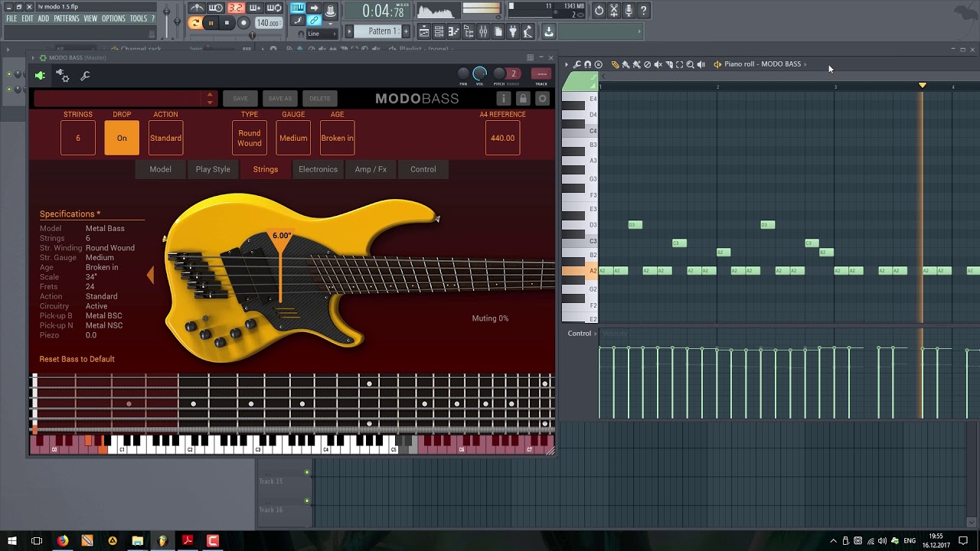Open the plugin picker plug icon
The height and width of the screenshot is (551, 980).
pos(513,31)
